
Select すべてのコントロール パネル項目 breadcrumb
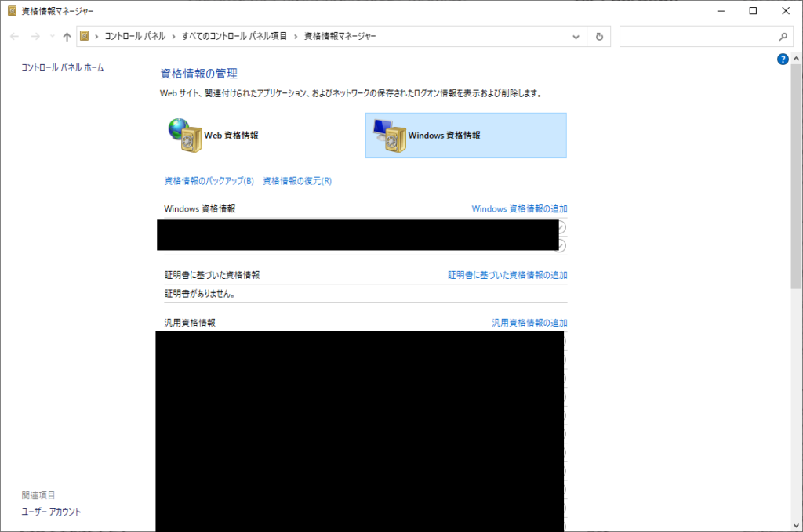coord(234,37)
